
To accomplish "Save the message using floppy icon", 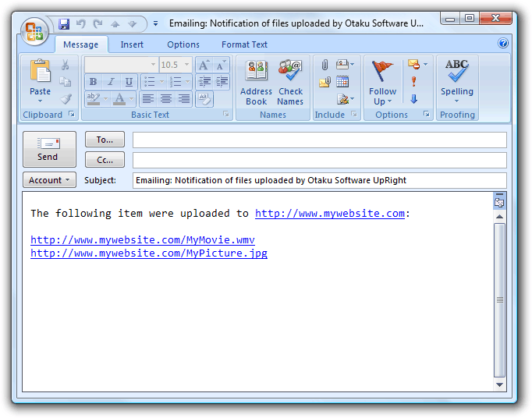I will click(x=64, y=24).
